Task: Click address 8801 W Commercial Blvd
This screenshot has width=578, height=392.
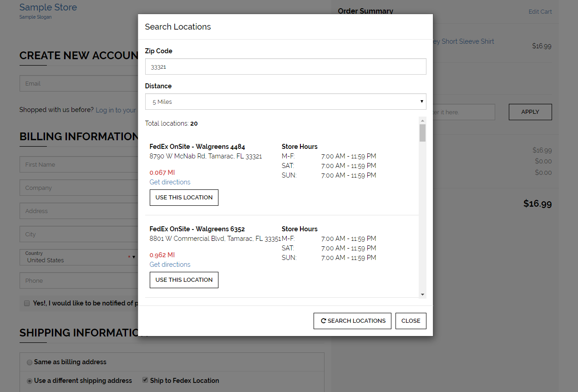Action: 215,239
